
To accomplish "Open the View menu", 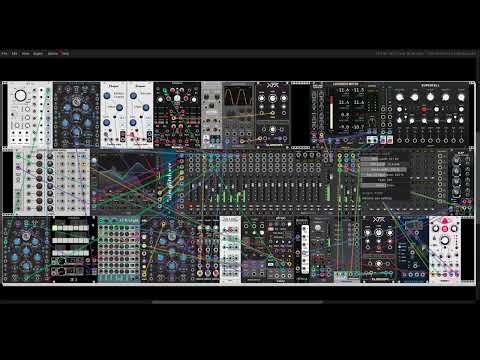I will coord(25,53).
